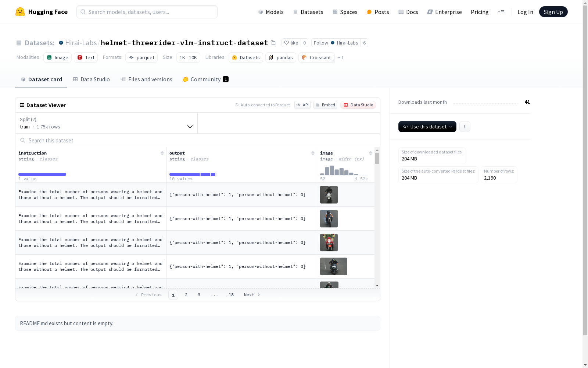Click the output column distribution bar

pos(193,174)
